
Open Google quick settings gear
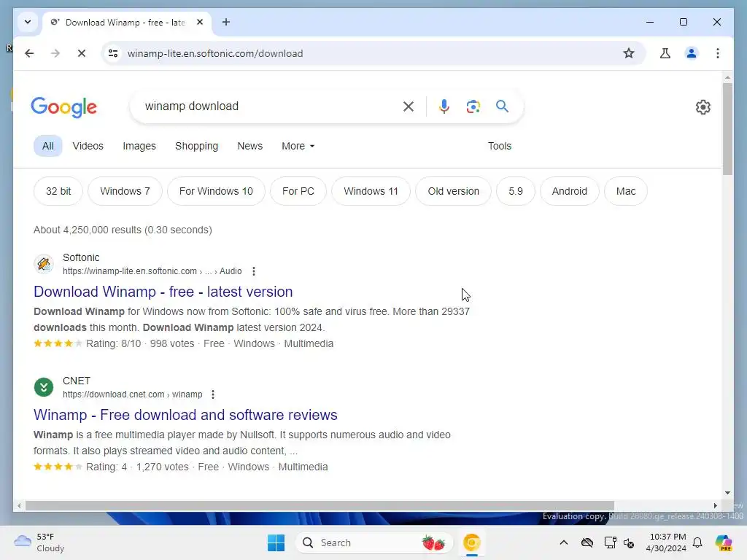[x=703, y=107]
